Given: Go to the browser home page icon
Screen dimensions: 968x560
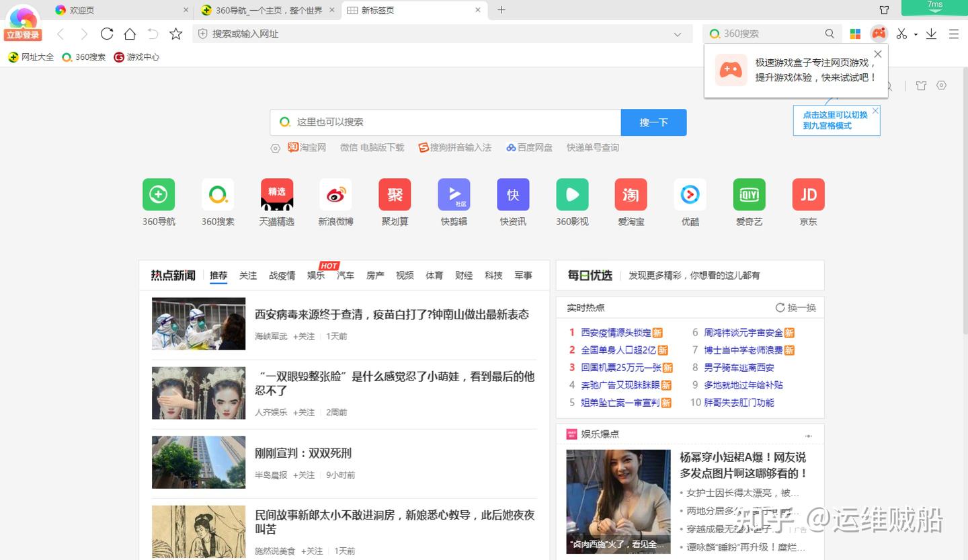Looking at the screenshot, I should pos(130,34).
